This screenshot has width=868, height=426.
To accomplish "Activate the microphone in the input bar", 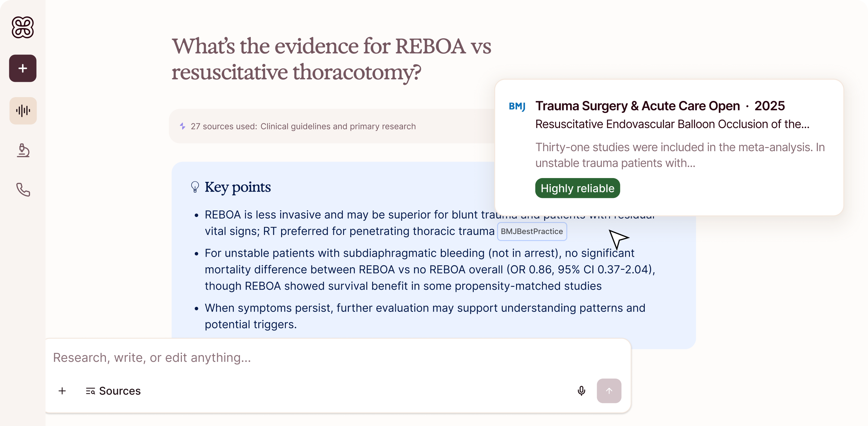I will [x=582, y=391].
